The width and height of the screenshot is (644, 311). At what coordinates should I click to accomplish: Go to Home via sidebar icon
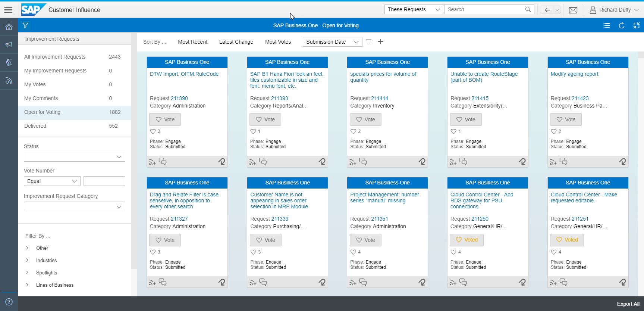click(9, 27)
